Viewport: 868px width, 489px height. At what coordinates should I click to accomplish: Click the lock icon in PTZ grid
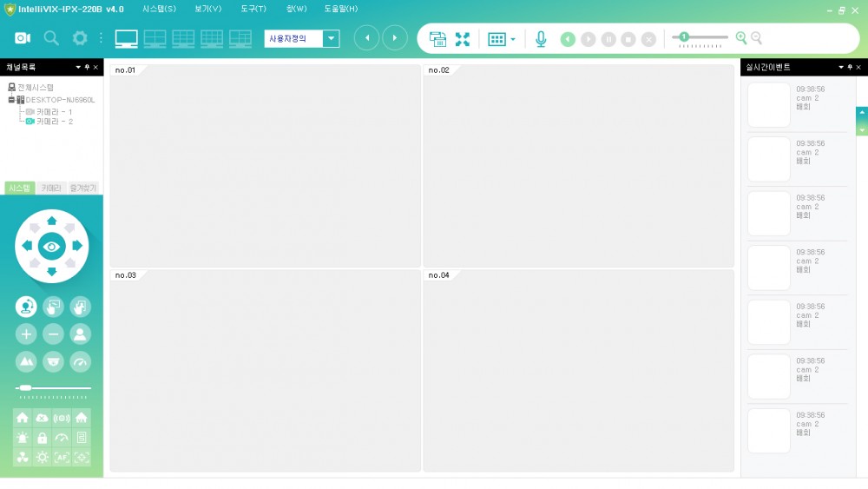tap(42, 438)
